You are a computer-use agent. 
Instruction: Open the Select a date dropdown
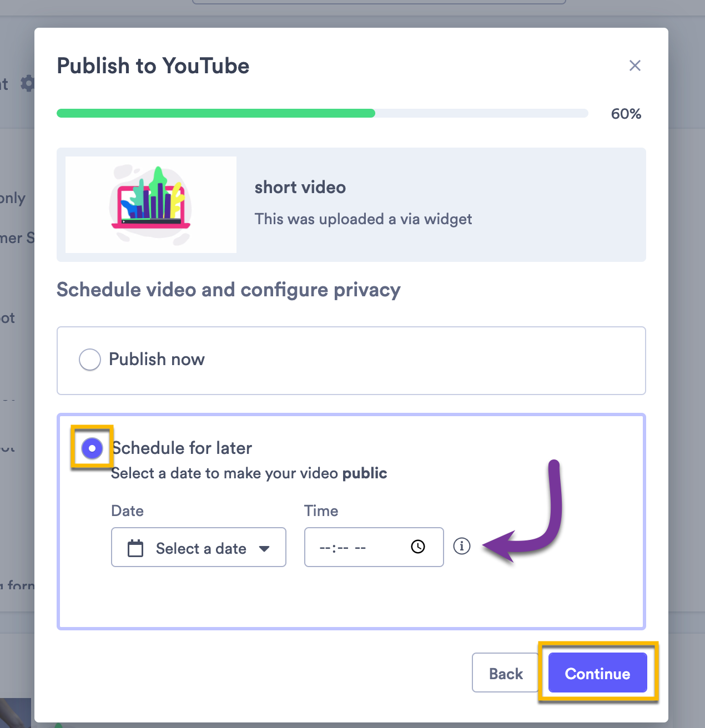pyautogui.click(x=199, y=547)
